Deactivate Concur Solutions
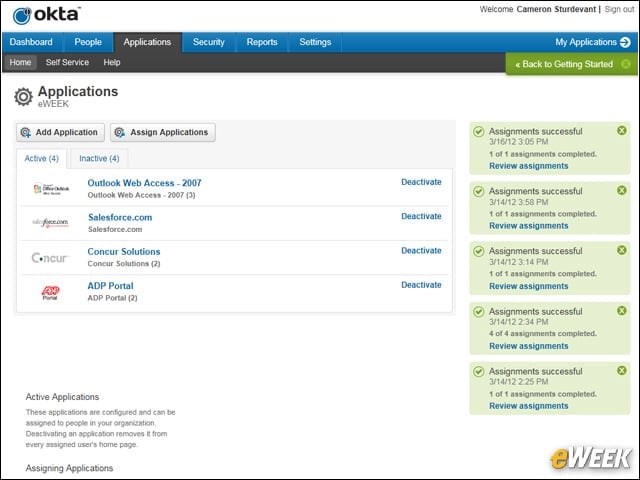640x480 pixels. 421,251
